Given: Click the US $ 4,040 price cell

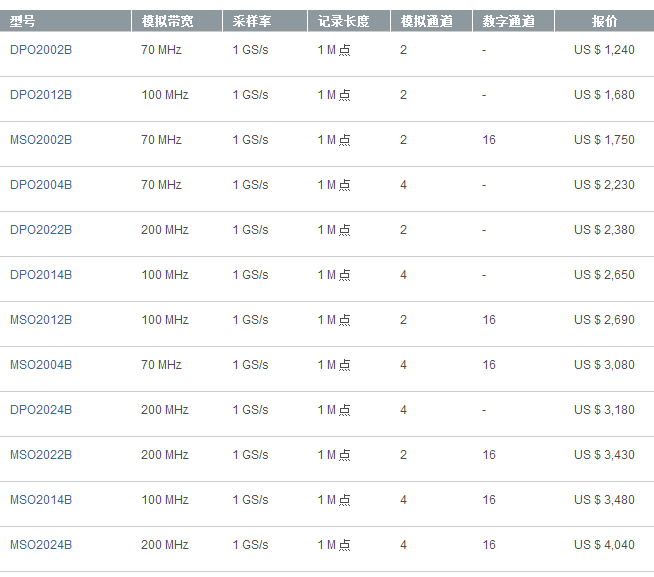Looking at the screenshot, I should coord(604,545).
